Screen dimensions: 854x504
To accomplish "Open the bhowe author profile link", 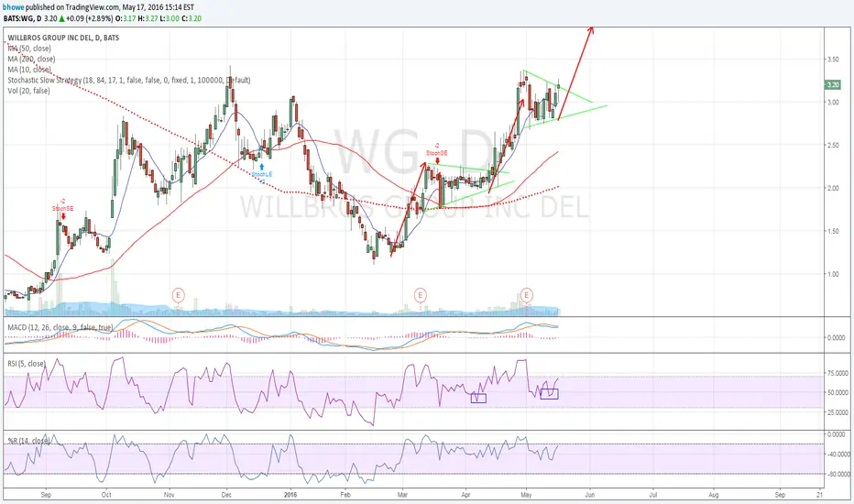I will click(13, 7).
